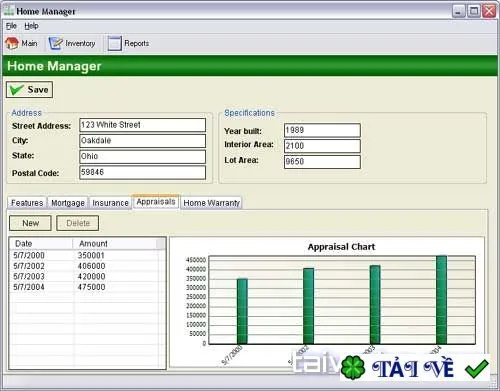This screenshot has width=500, height=391.
Task: Click the Street Address field
Action: click(x=142, y=125)
